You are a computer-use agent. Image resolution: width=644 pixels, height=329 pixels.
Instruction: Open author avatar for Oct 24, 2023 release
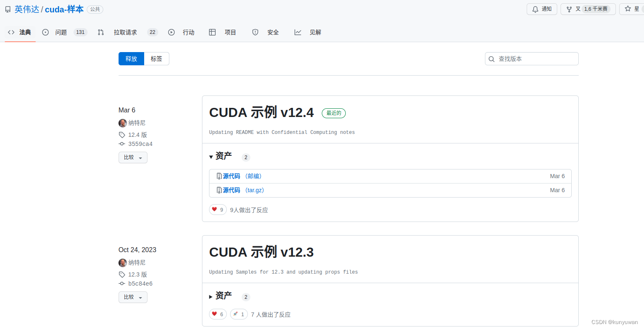point(123,262)
